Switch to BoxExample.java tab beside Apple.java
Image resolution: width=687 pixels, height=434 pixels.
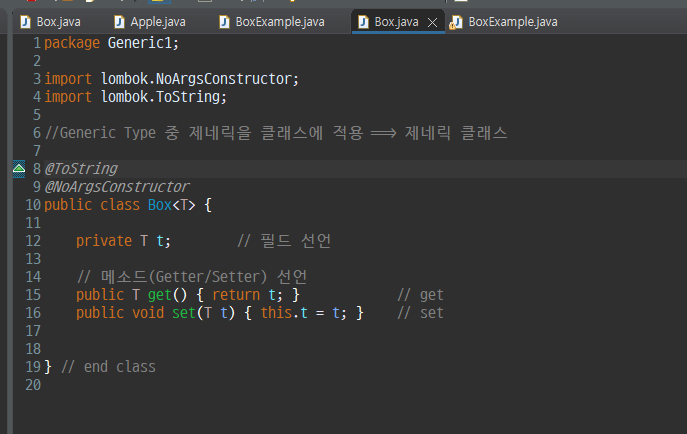(280, 22)
